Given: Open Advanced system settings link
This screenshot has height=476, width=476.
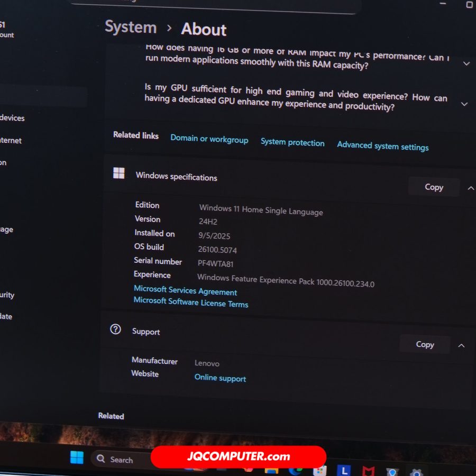Looking at the screenshot, I should pyautogui.click(x=382, y=146).
